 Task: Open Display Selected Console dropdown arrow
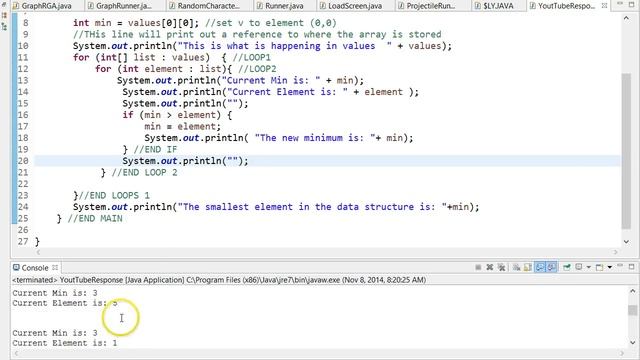tap(589, 267)
